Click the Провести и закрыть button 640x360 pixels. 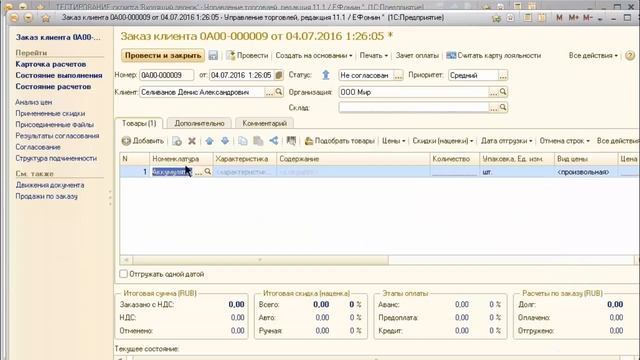[x=163, y=56]
